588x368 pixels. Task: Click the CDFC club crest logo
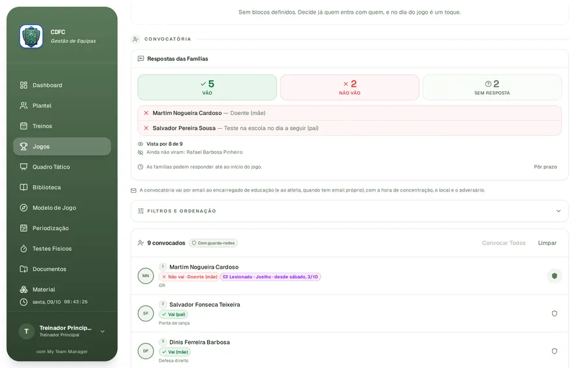coord(31,37)
